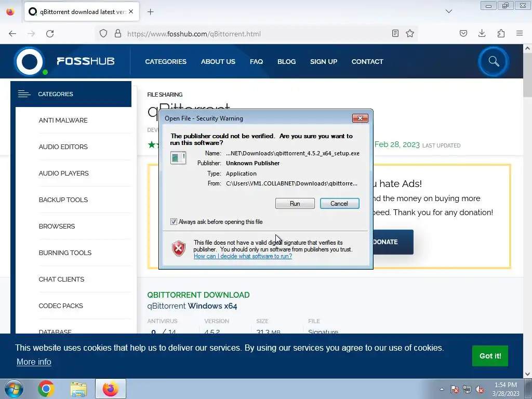Open the extensions puzzle icon
The image size is (532, 399).
tap(501, 34)
